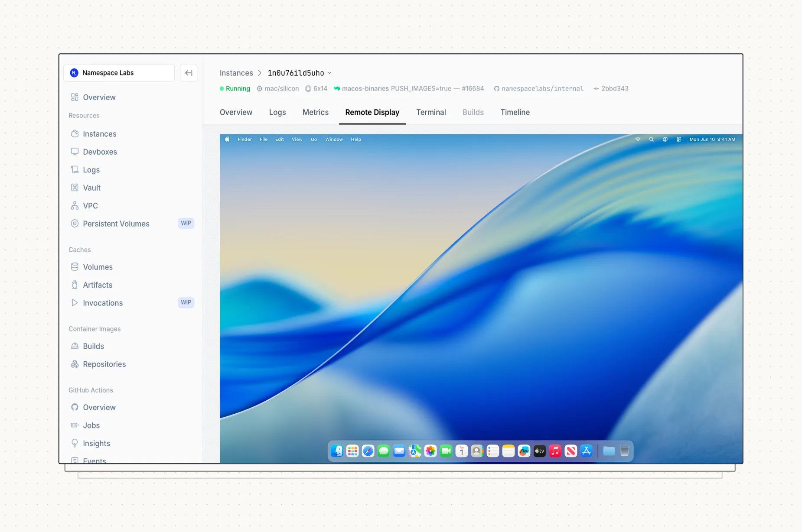Open the Go menu in remote display

pyautogui.click(x=314, y=139)
